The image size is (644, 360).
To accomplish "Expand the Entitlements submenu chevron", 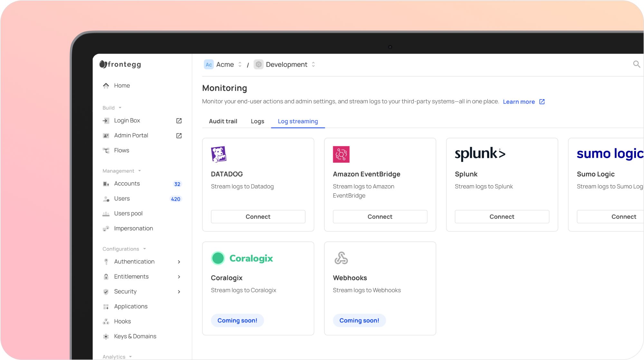I will 179,277.
